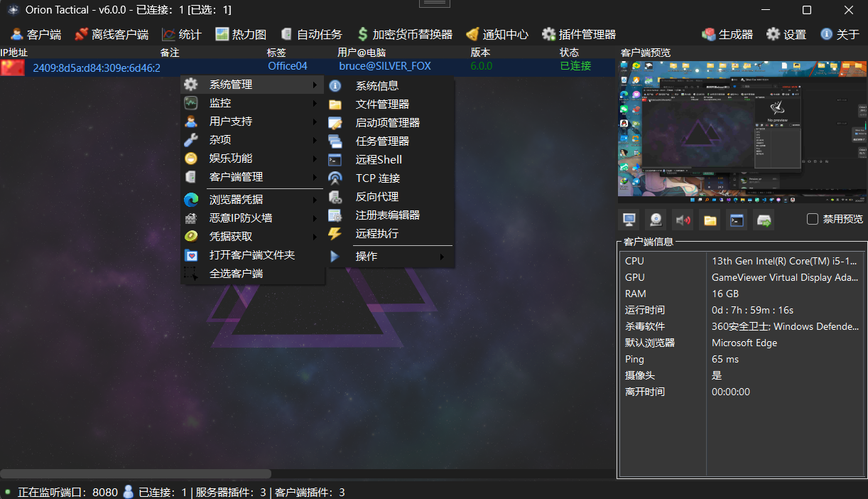Click the IP cell 2409:8d5a:d84:309e:6d46:2
Screen dimensions: 868x499
pos(97,68)
